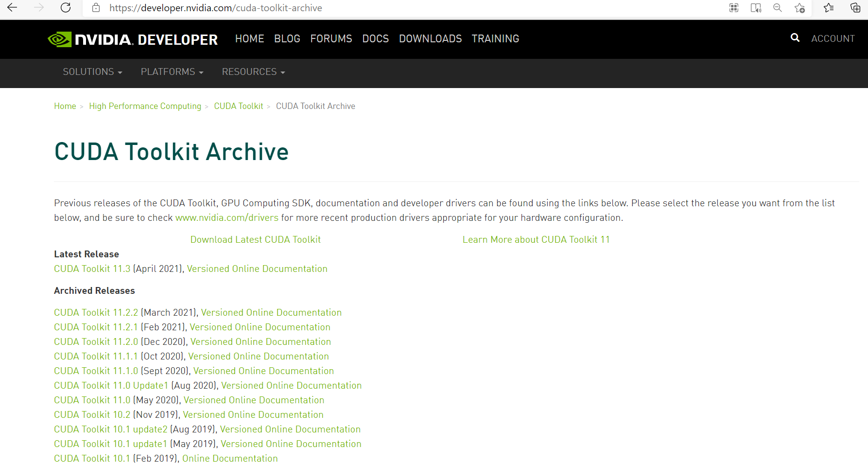Expand the PLATFORMS dropdown menu

click(172, 72)
